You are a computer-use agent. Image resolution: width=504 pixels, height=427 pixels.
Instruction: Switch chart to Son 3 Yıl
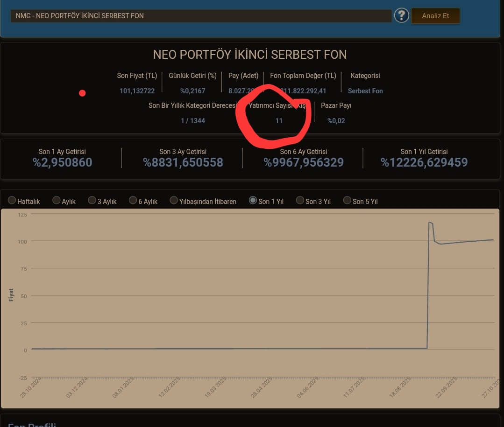[x=300, y=200]
